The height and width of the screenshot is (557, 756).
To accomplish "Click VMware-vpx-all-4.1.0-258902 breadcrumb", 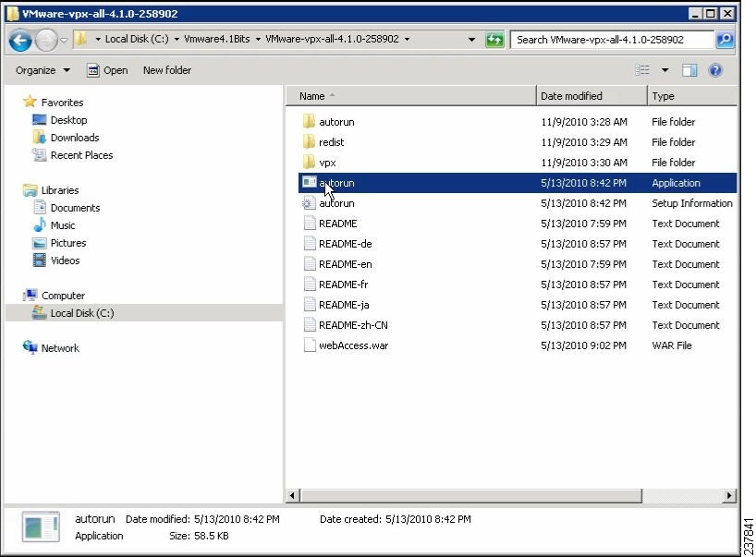I will pos(332,39).
